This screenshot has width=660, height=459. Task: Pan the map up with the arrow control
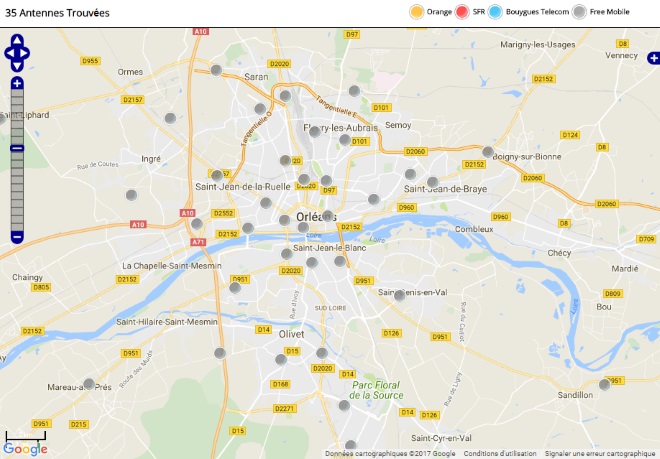[17, 40]
